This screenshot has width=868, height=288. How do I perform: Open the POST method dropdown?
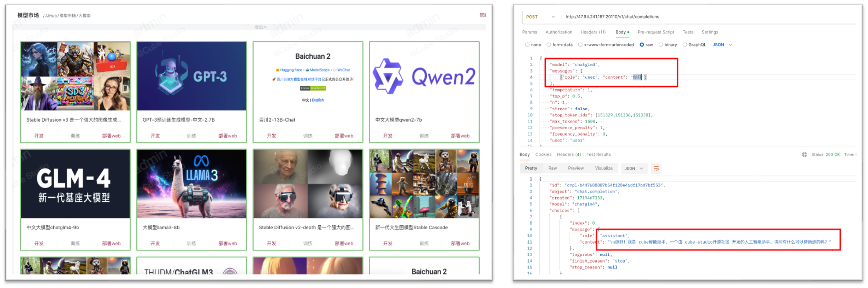tap(540, 17)
